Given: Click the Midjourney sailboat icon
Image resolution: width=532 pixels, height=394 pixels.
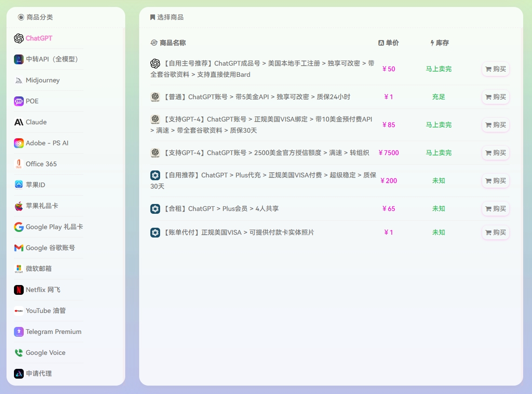Looking at the screenshot, I should click(19, 81).
